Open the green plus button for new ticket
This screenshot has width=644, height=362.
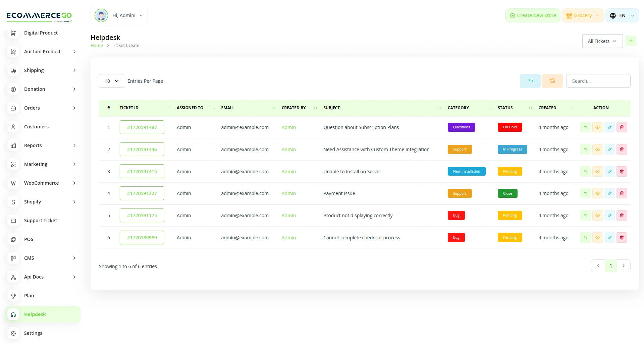tap(631, 41)
